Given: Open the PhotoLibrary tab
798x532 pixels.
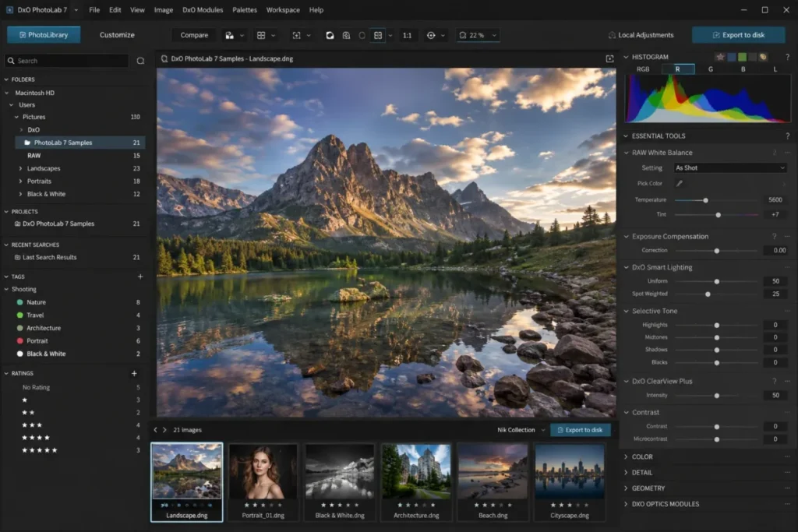Looking at the screenshot, I should (x=44, y=34).
